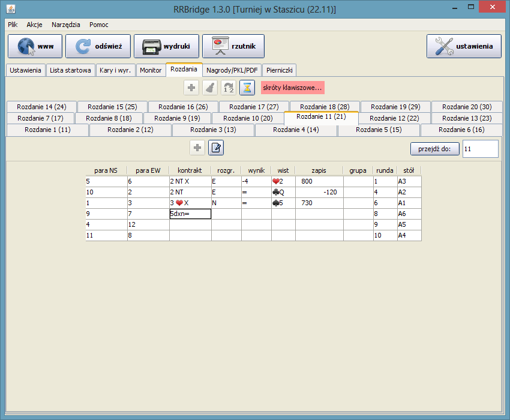Click the plus icon beside the edit icon

coord(197,148)
